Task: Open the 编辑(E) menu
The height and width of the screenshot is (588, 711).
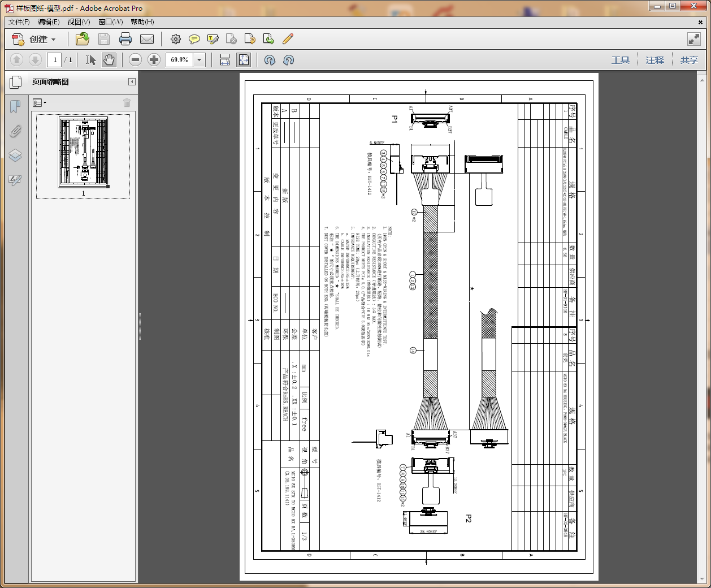Action: coord(49,22)
